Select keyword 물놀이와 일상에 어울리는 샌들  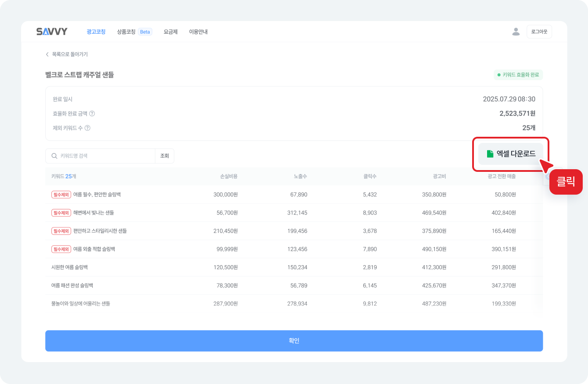coord(81,303)
